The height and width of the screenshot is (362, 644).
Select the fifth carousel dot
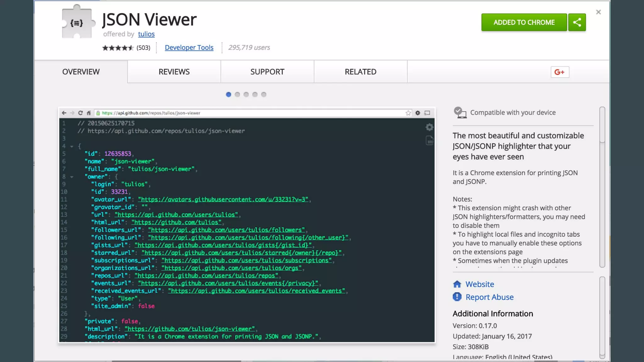pos(264,95)
